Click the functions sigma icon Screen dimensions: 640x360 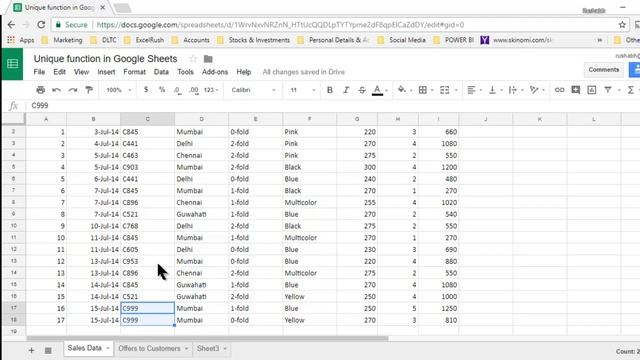[631, 90]
